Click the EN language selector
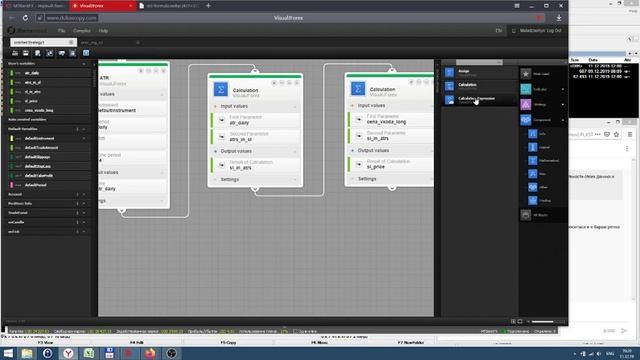This screenshot has width=640, height=360. coord(498,31)
